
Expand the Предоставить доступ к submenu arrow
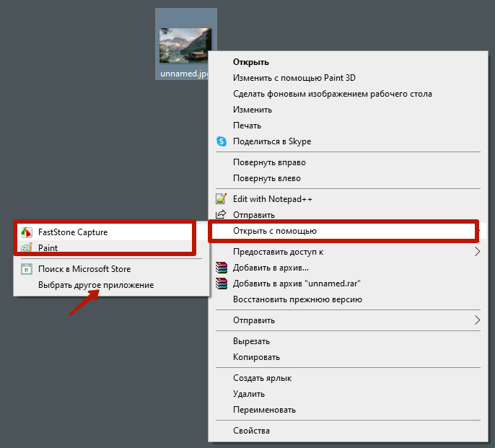tap(476, 252)
